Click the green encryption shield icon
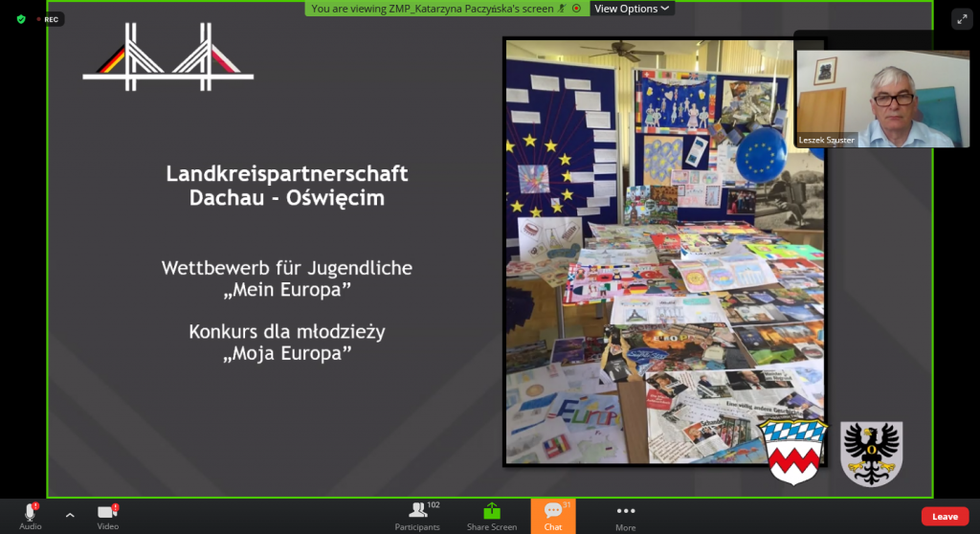Screen dimensions: 980x534 (x=21, y=19)
